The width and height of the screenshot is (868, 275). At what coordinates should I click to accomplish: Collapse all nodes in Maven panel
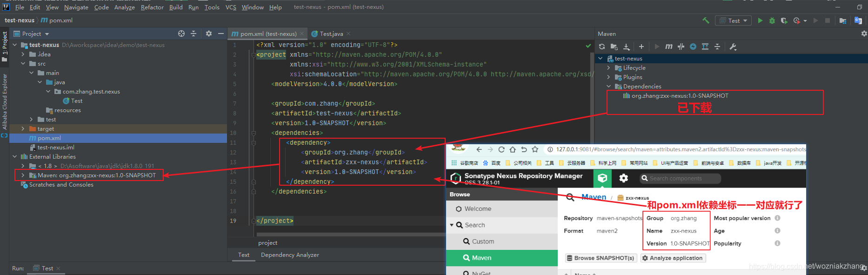[x=717, y=47]
